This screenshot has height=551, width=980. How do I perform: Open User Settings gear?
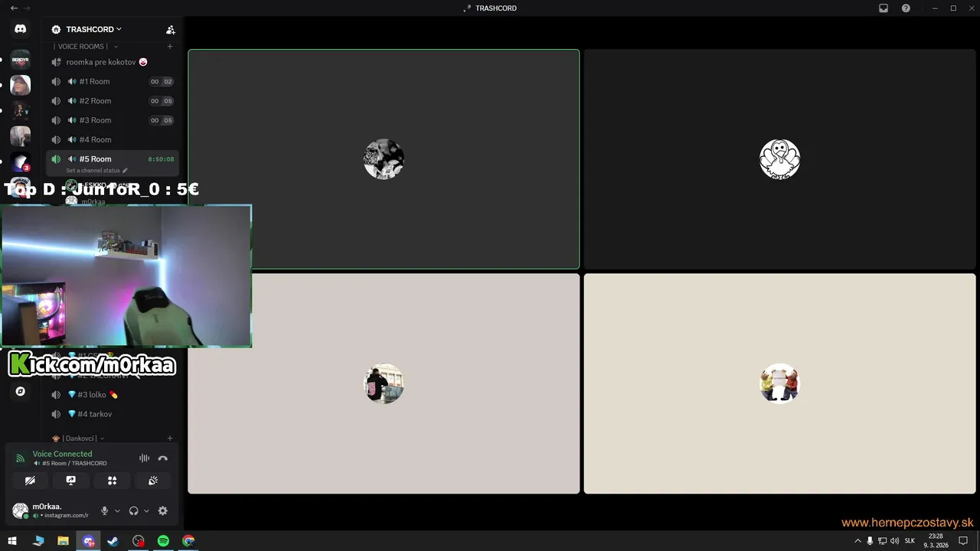(x=162, y=510)
